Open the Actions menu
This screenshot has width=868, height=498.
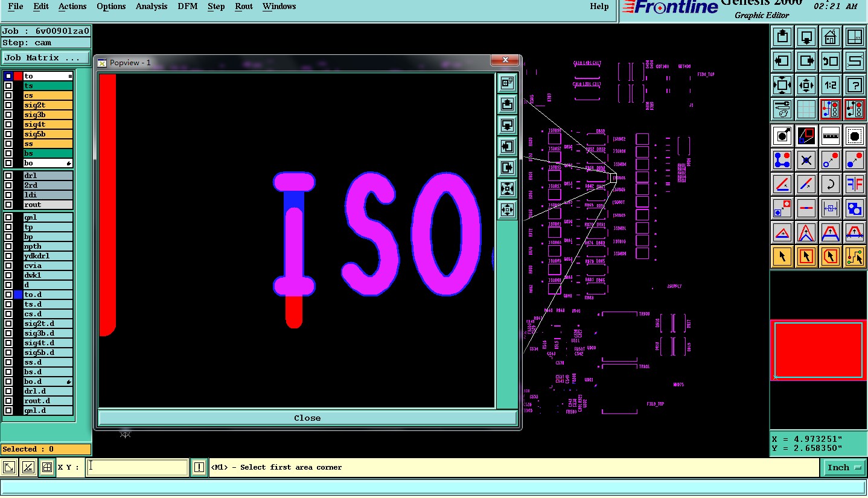(72, 6)
